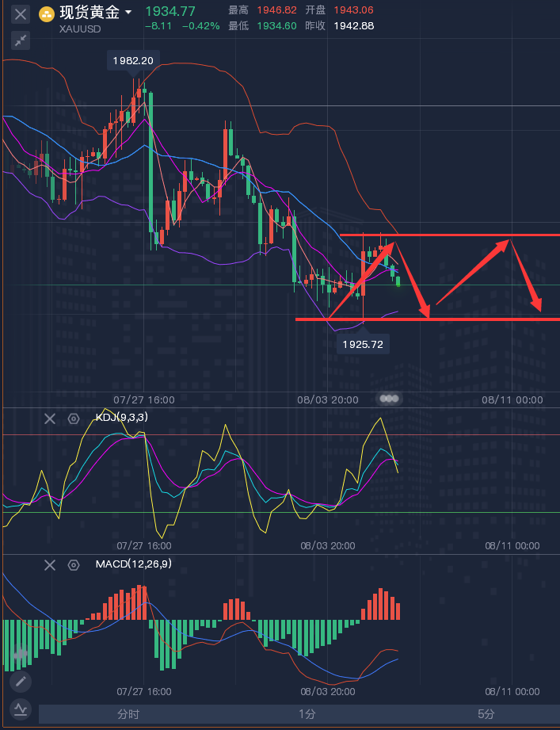Click the 1925.72 low price label
560x730 pixels.
coord(363,345)
